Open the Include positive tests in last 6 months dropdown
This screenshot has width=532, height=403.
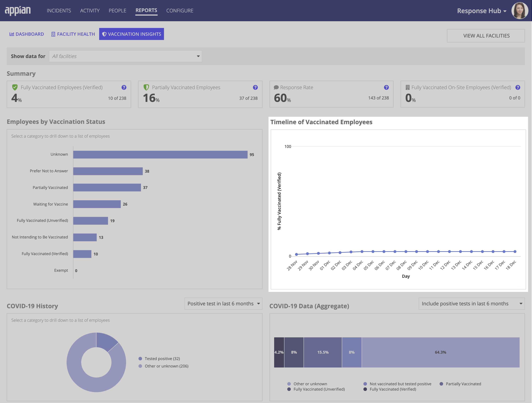pyautogui.click(x=471, y=304)
